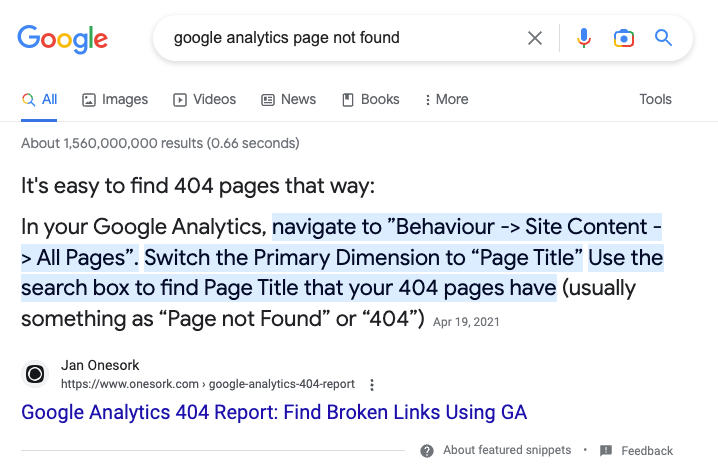This screenshot has width=718, height=475.
Task: Click the question mark help icon
Action: coord(427,451)
